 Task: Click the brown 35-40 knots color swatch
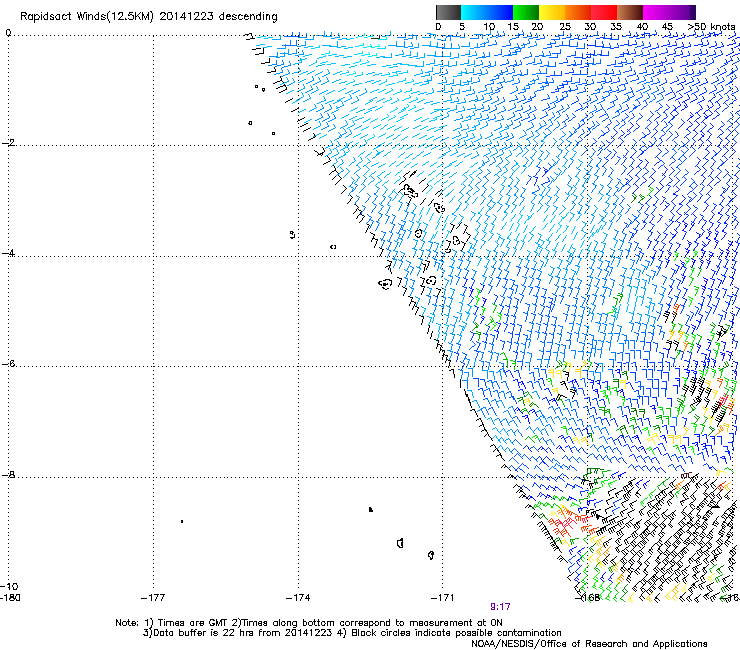[630, 12]
